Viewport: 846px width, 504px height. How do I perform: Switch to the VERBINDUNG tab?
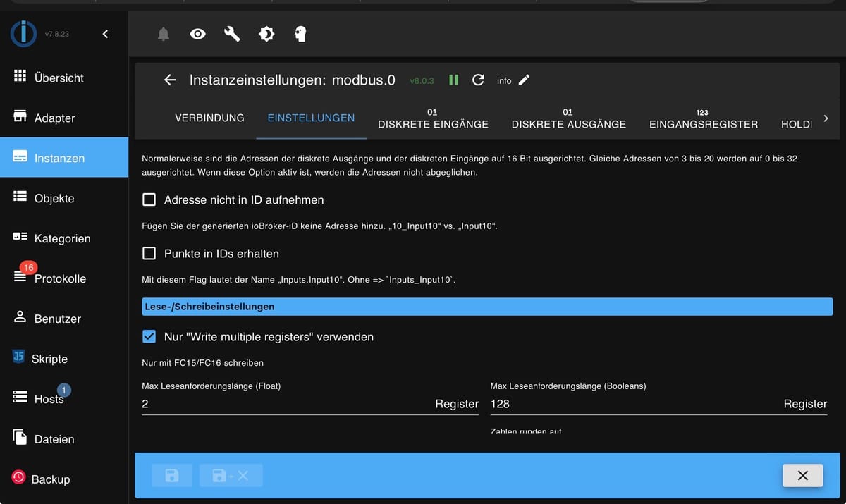[209, 118]
